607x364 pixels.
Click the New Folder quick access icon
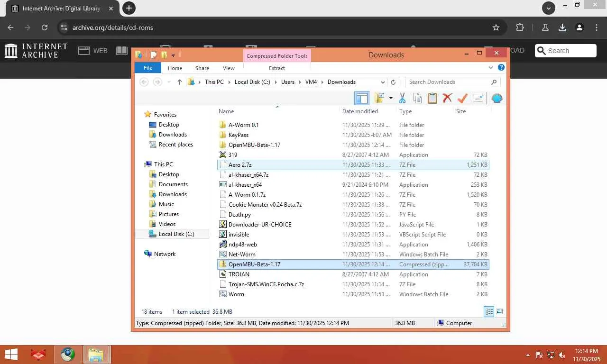(x=164, y=55)
